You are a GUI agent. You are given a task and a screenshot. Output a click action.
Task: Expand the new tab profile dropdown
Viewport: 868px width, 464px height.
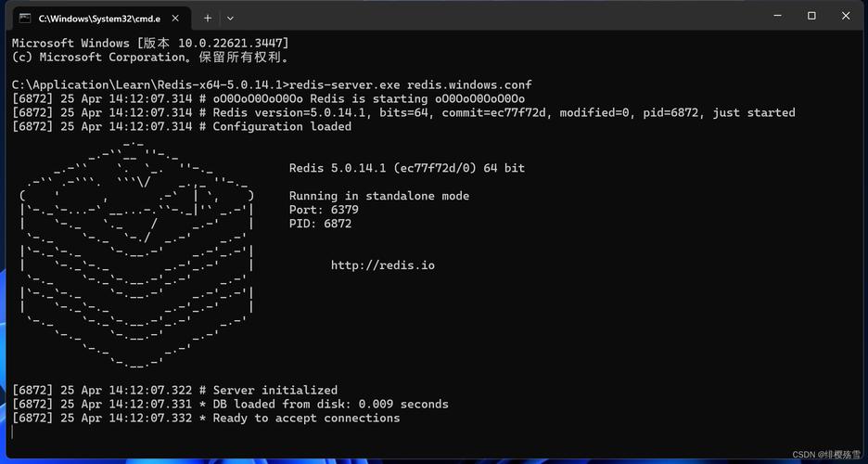pos(230,19)
